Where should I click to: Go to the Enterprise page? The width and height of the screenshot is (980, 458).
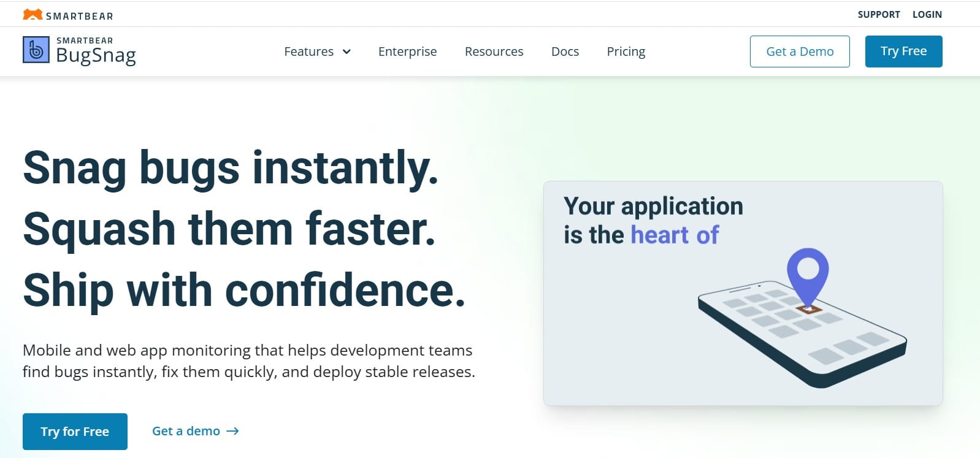[407, 52]
